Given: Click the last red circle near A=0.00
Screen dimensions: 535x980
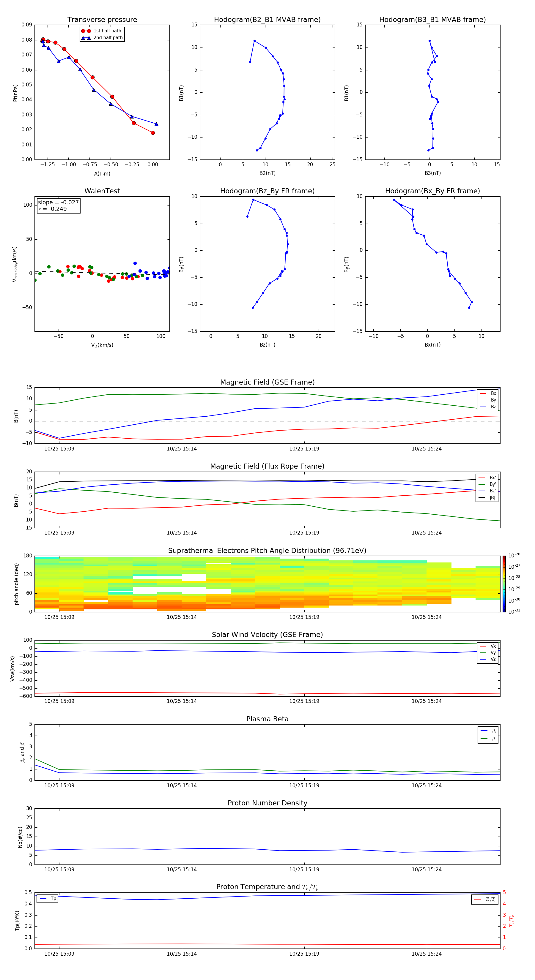Looking at the screenshot, I should 153,133.
